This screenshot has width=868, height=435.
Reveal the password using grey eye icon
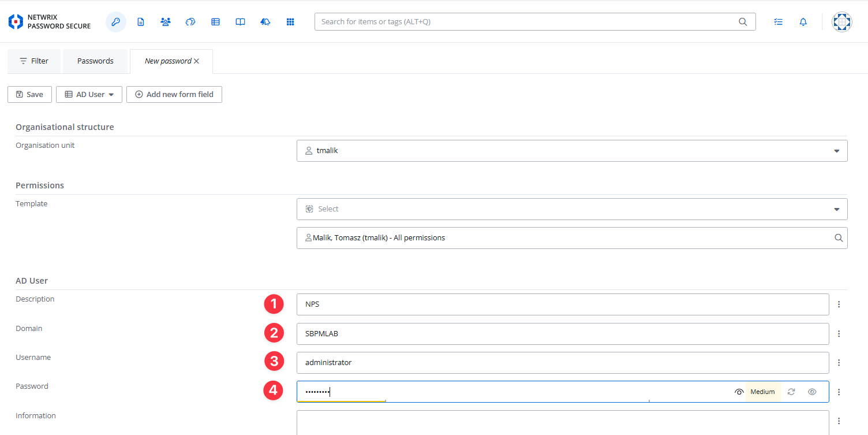pyautogui.click(x=812, y=392)
